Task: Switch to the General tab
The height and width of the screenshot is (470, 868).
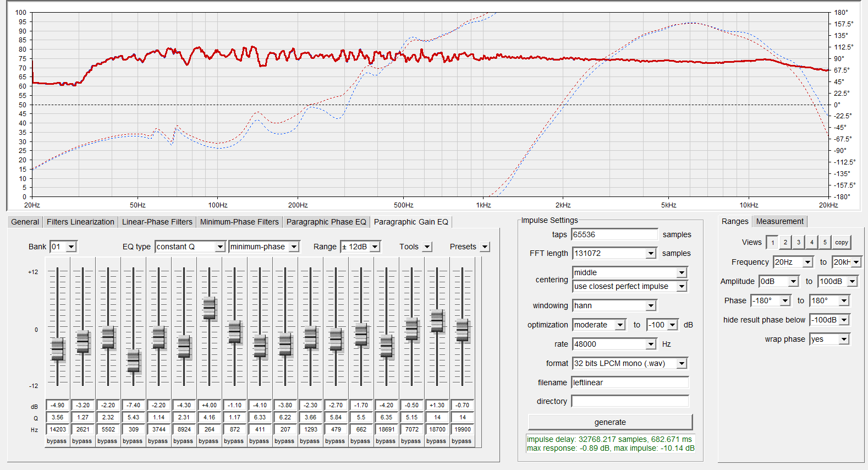Action: 25,222
